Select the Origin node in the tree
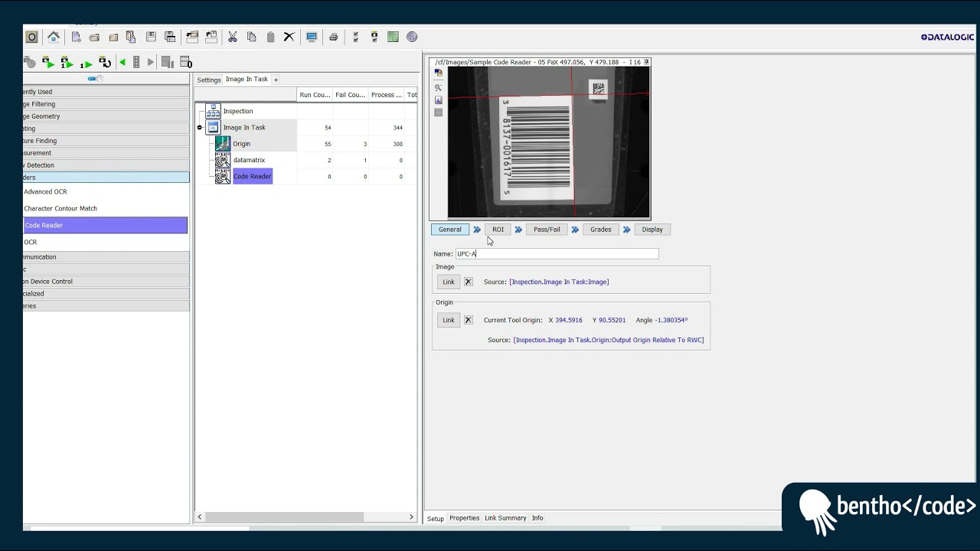This screenshot has height=551, width=980. click(242, 144)
